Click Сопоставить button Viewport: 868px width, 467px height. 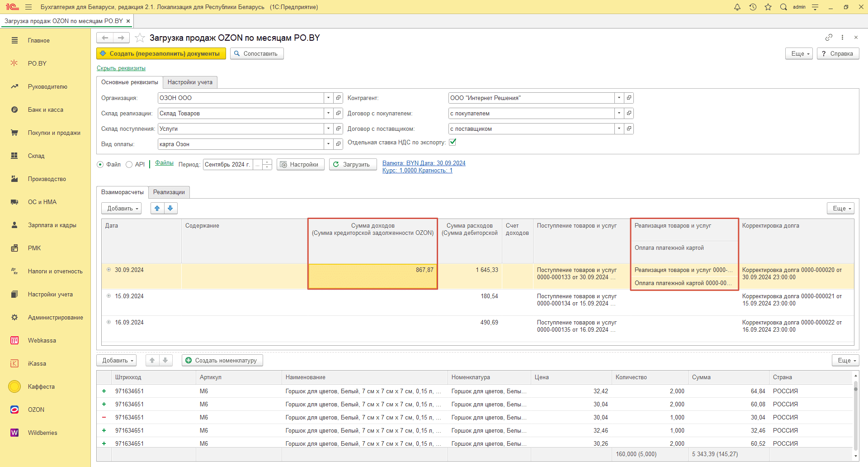(257, 53)
